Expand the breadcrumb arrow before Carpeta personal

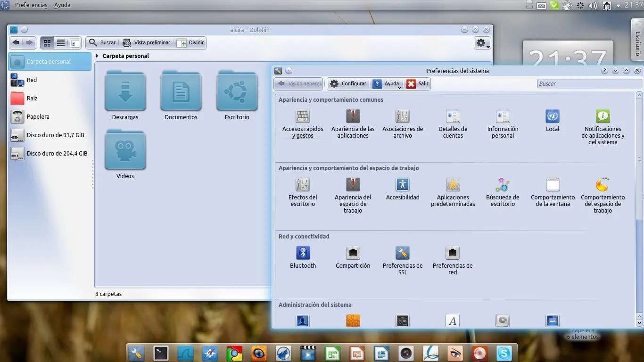(97, 56)
